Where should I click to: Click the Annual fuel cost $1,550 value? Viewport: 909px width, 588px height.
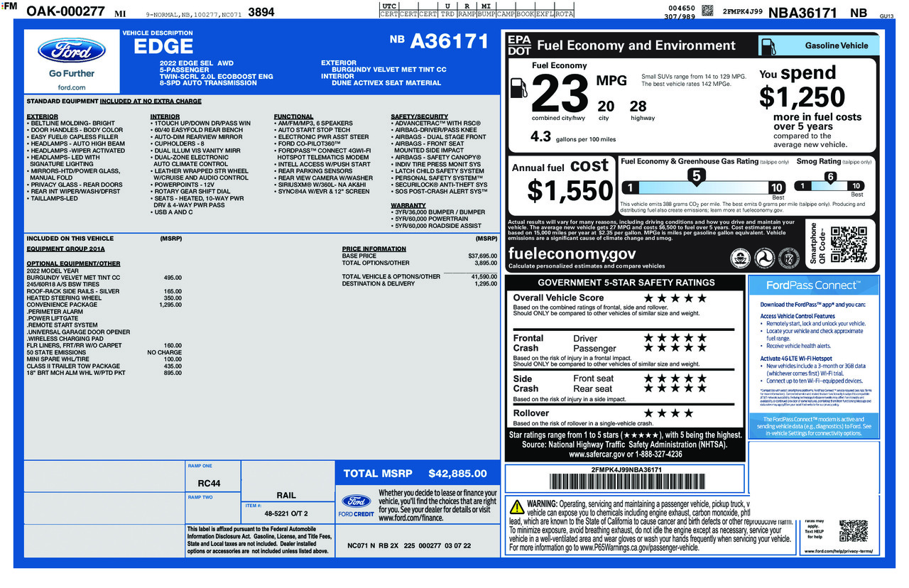pos(570,190)
